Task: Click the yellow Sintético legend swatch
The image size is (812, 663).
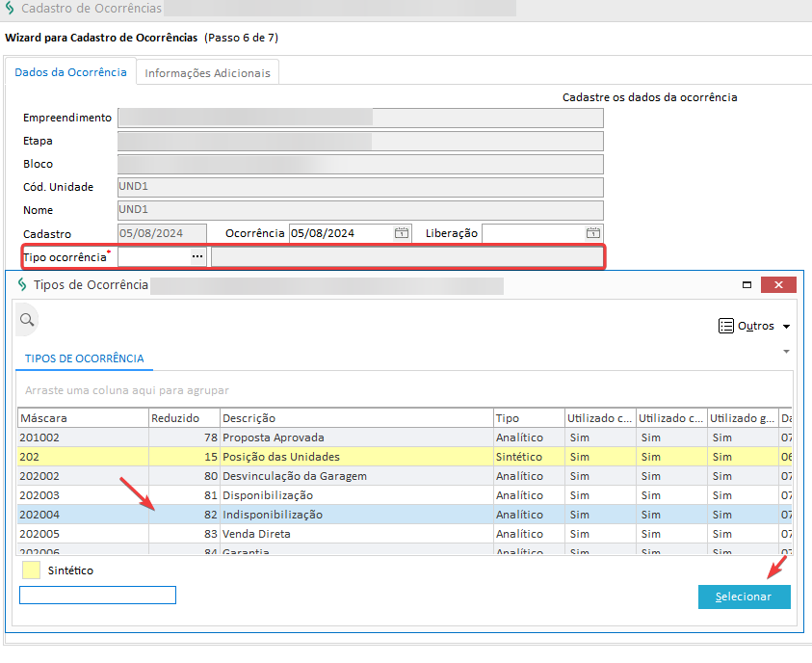Action: 31,570
